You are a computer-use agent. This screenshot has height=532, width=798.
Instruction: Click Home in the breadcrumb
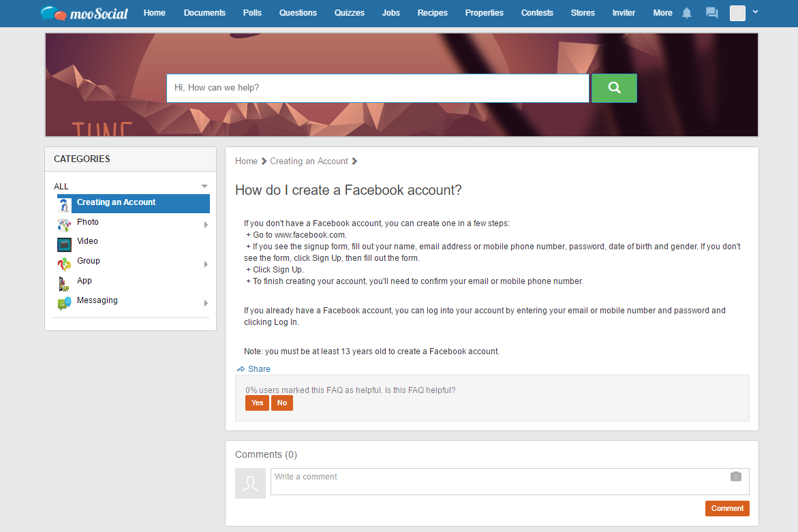click(x=246, y=161)
